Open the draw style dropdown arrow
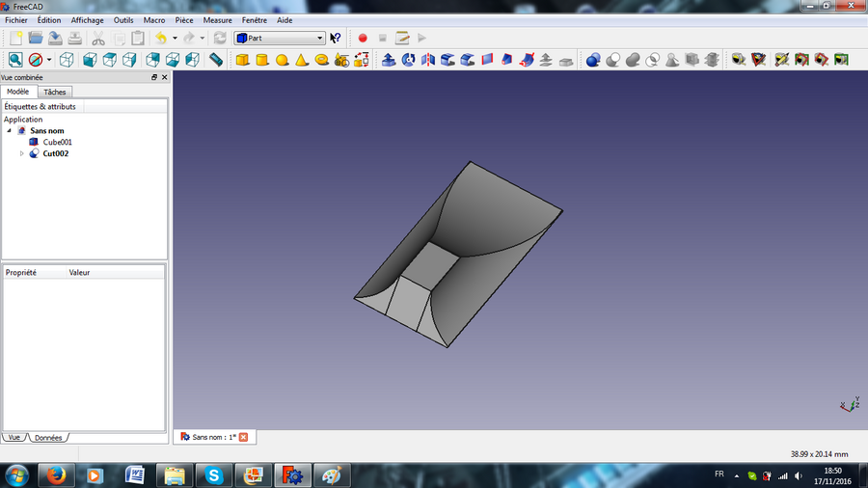868x488 pixels. click(49, 60)
